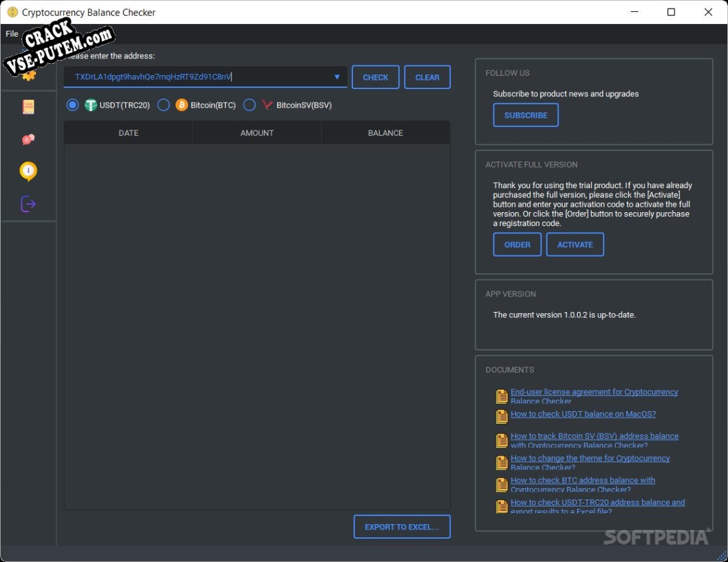Image resolution: width=728 pixels, height=562 pixels.
Task: Maximize the Cryptocurrency Balance Checker window
Action: click(x=671, y=12)
